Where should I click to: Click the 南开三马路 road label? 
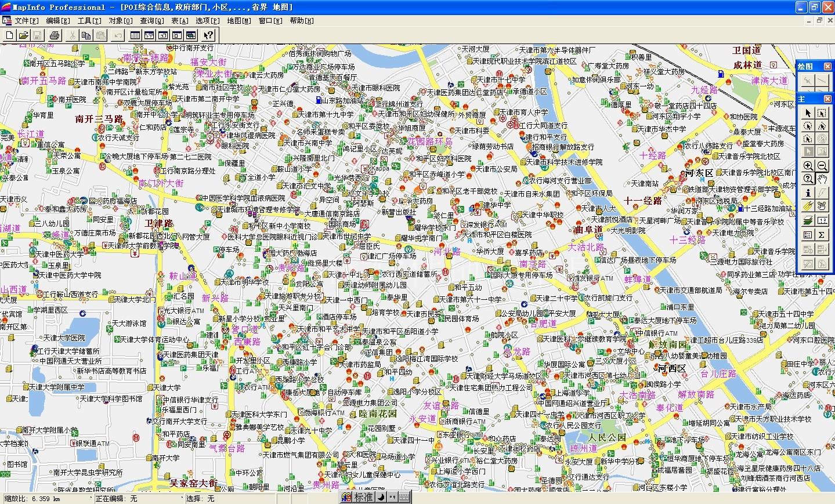tap(100, 119)
